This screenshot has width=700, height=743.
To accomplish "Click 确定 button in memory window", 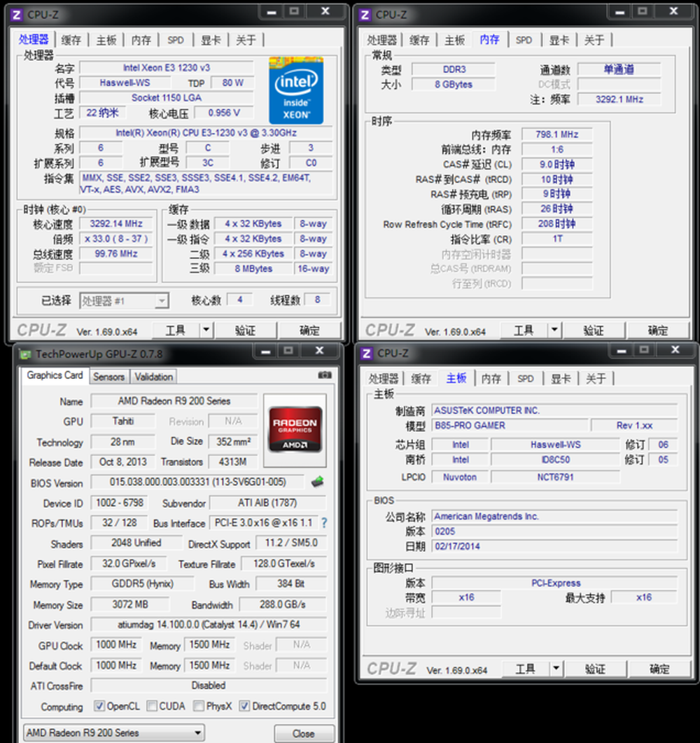I will (x=658, y=331).
